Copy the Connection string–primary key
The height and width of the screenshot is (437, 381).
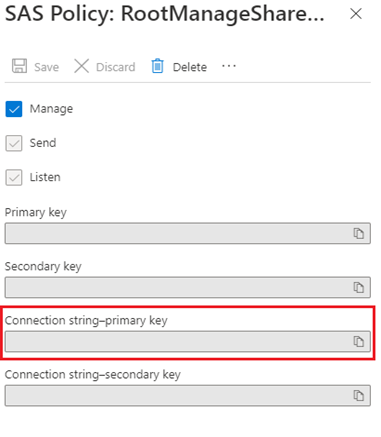pyautogui.click(x=359, y=341)
